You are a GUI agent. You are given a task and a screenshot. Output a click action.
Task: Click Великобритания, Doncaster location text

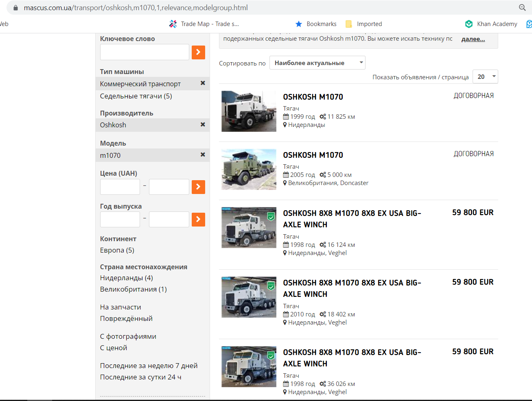click(328, 183)
